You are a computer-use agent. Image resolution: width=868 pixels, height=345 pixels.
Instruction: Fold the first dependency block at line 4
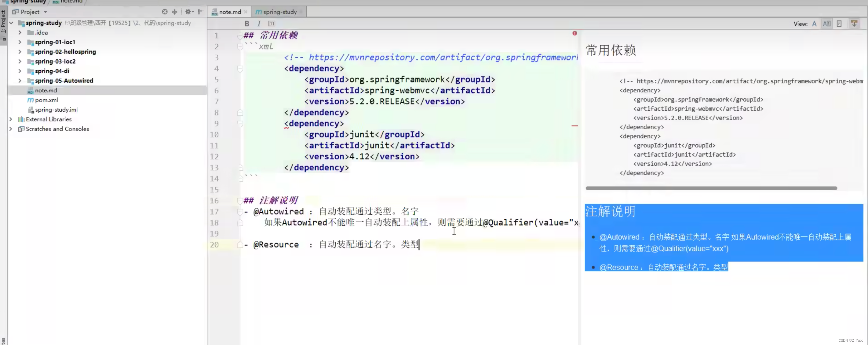240,69
